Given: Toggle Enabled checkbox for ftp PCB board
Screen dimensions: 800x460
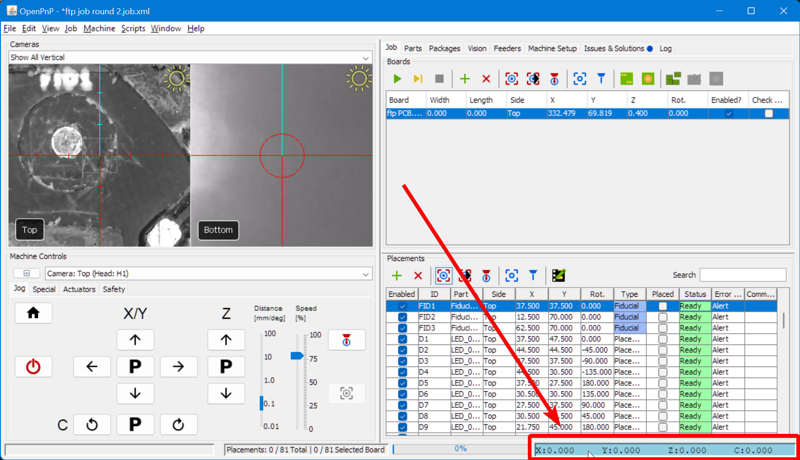Looking at the screenshot, I should tap(729, 114).
